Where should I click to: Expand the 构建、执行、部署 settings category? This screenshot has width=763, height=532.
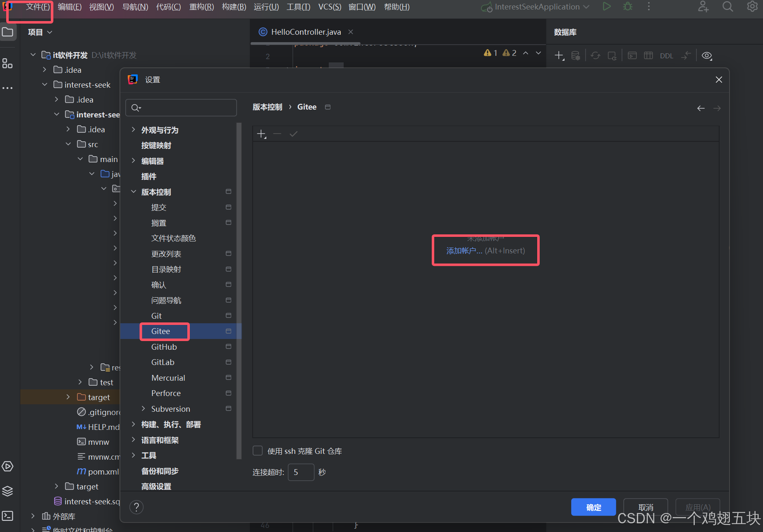(133, 424)
